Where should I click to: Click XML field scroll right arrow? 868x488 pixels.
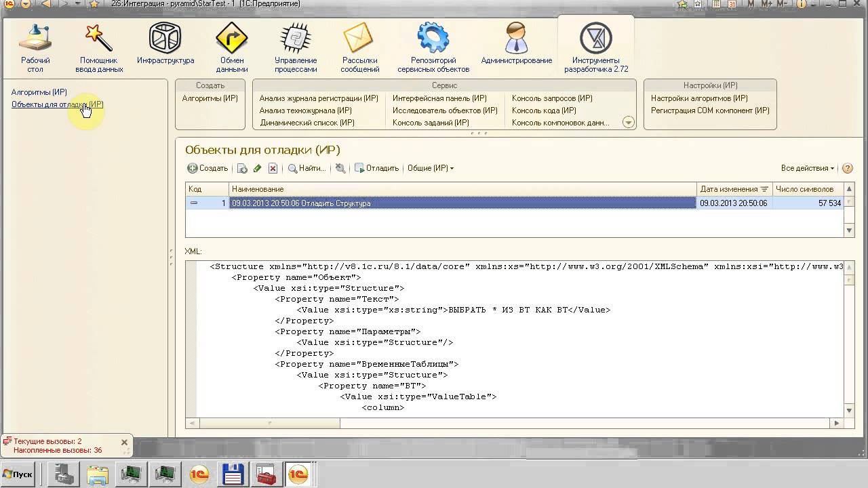tap(837, 423)
